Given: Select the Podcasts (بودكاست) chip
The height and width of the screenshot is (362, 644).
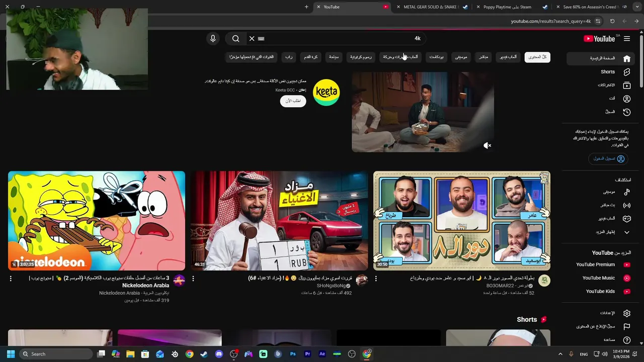Looking at the screenshot, I should point(436,57).
